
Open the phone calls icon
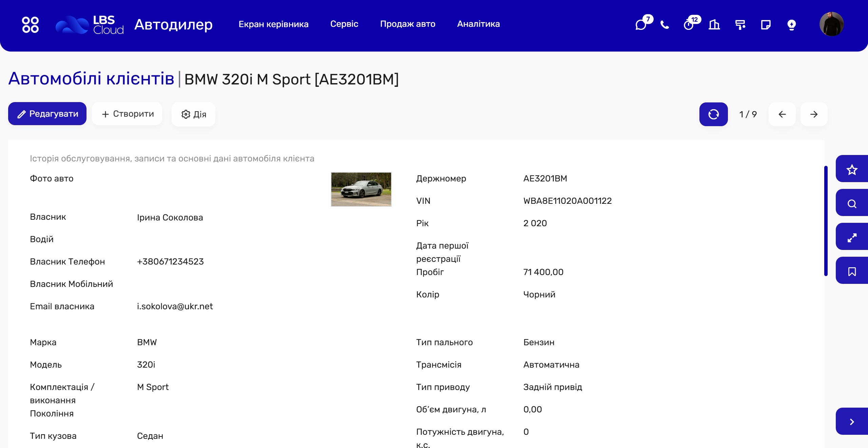(665, 24)
